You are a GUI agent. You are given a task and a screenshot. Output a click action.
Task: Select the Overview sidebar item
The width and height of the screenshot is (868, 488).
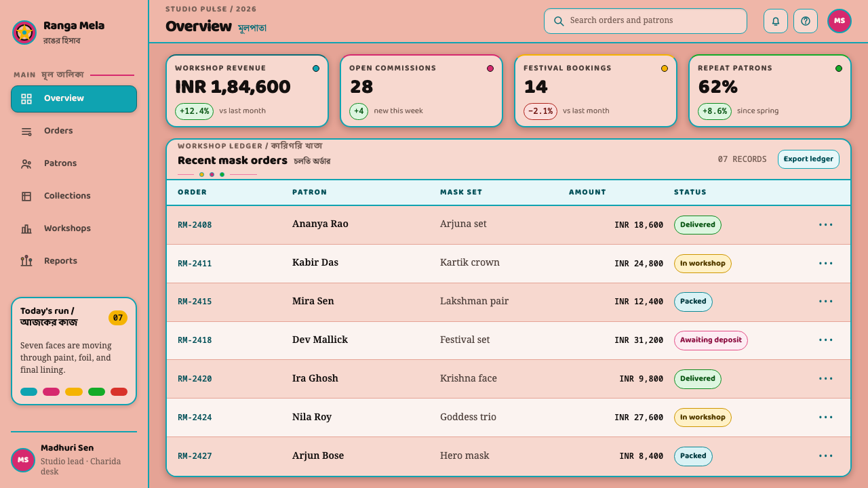point(74,99)
